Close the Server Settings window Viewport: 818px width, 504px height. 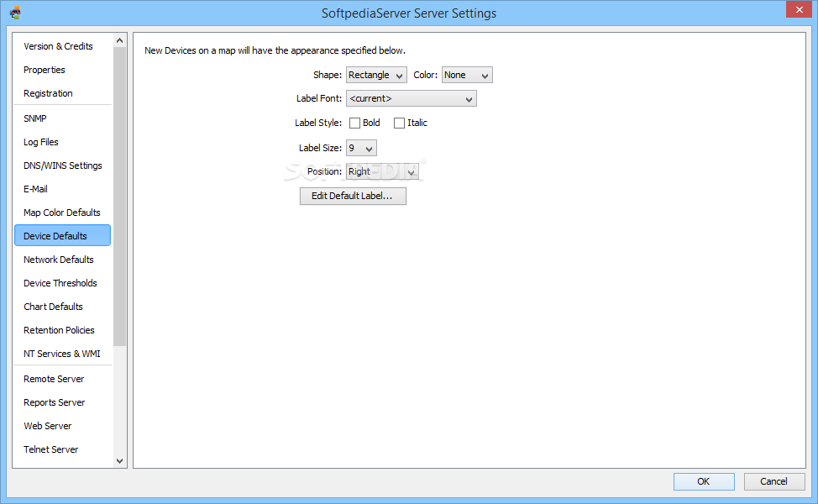[799, 9]
